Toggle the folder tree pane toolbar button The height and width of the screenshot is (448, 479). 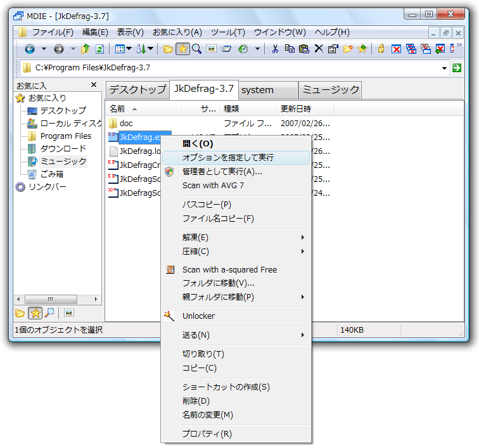(168, 49)
